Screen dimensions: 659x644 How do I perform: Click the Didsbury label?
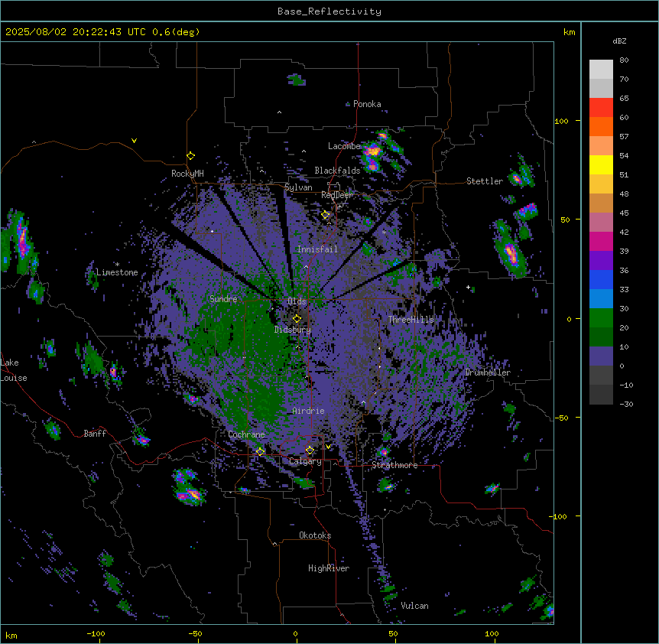click(x=293, y=330)
